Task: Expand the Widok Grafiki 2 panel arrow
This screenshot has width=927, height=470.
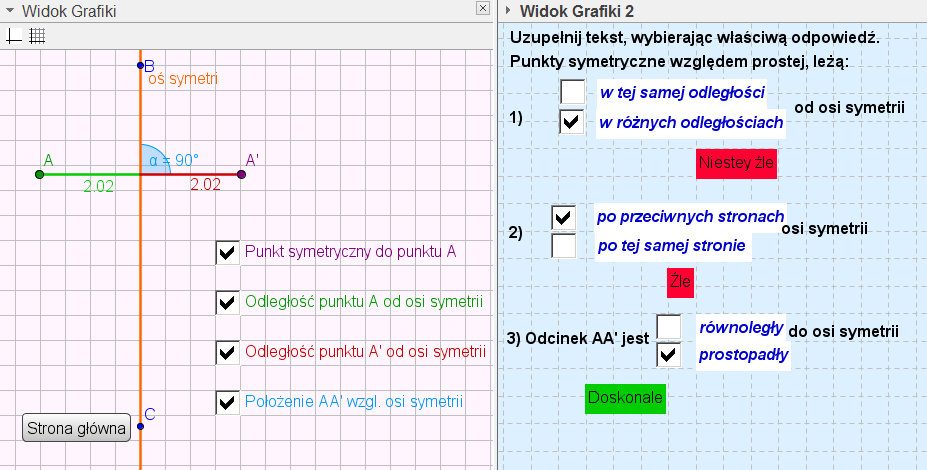Action: (508, 11)
